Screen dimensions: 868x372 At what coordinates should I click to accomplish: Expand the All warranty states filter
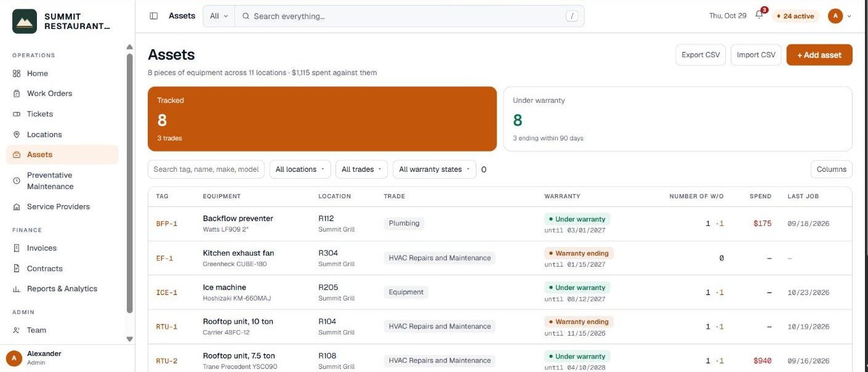(435, 169)
